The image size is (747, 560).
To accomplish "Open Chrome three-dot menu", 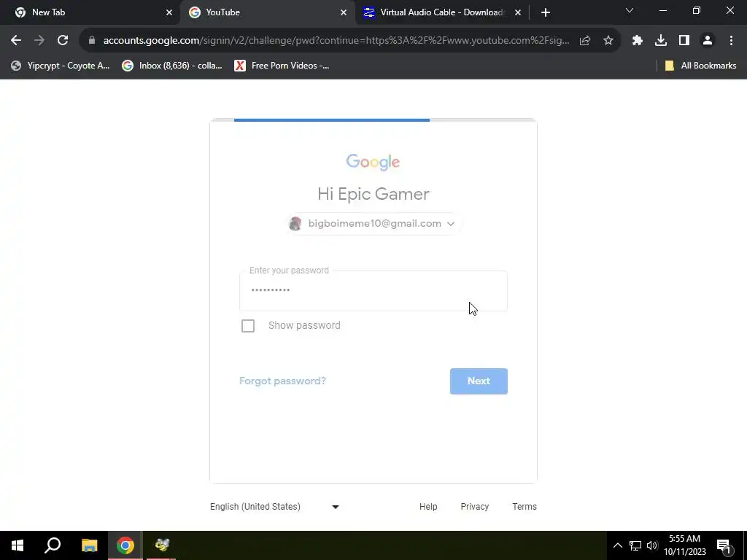I will 731,41.
